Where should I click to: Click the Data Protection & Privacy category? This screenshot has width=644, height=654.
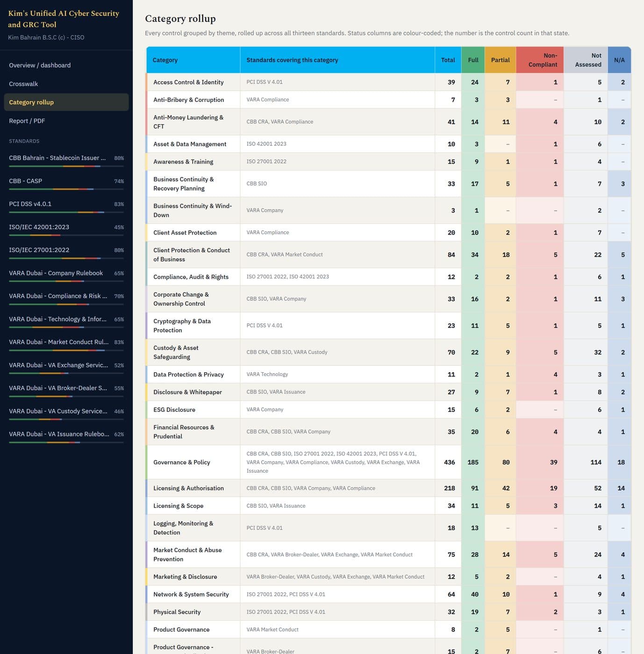click(189, 375)
